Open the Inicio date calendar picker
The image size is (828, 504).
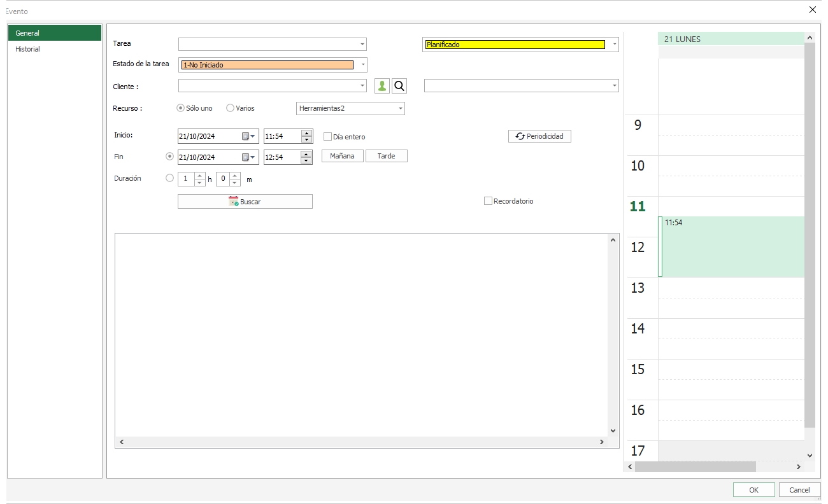248,136
